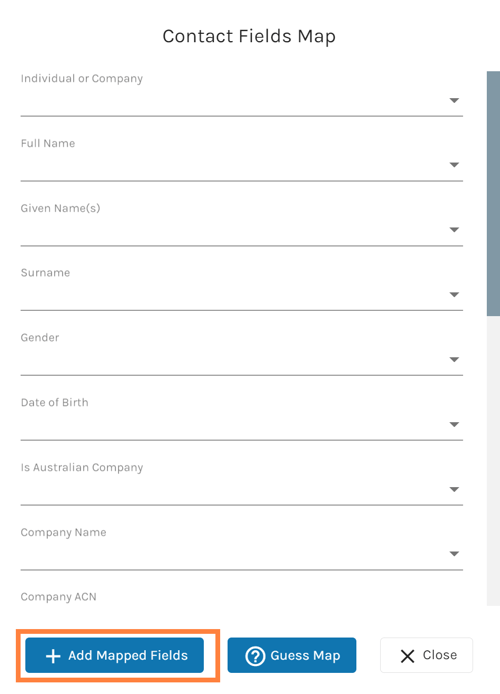The image size is (500, 694).
Task: Select the Add Mapped Fields button
Action: tap(115, 655)
